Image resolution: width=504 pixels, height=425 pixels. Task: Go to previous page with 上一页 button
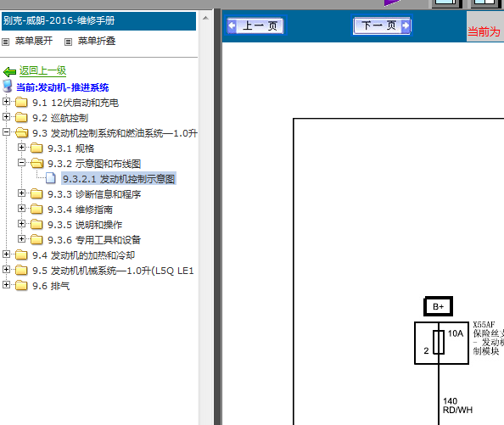tap(255, 25)
